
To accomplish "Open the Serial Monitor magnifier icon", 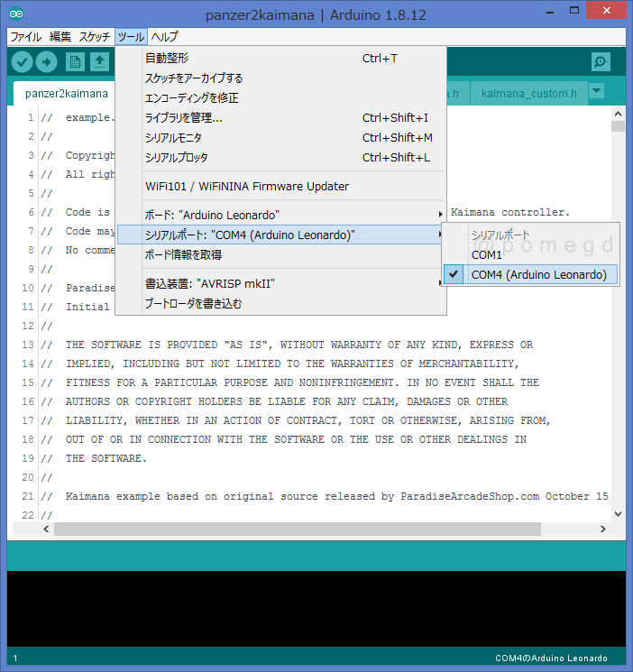I will point(601,62).
